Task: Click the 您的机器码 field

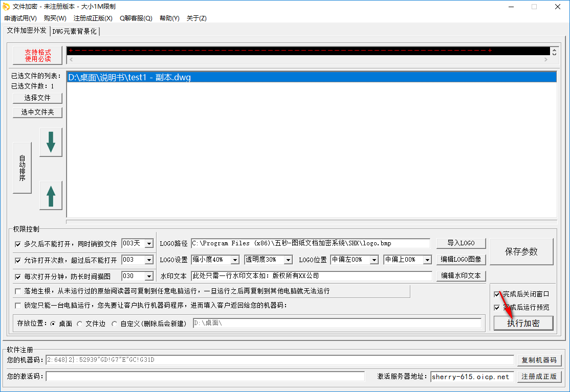Action: pyautogui.click(x=280, y=360)
